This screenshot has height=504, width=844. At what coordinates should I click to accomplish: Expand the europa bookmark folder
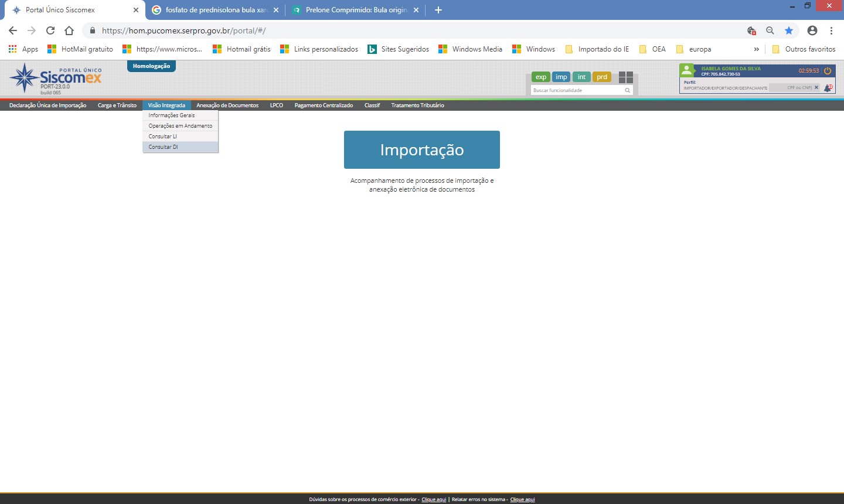tap(693, 49)
